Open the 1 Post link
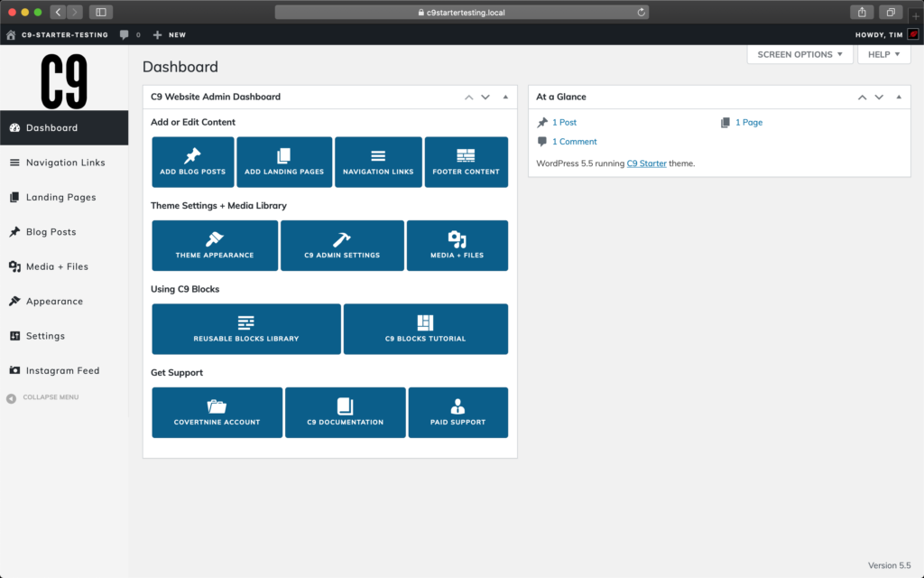 coord(564,122)
